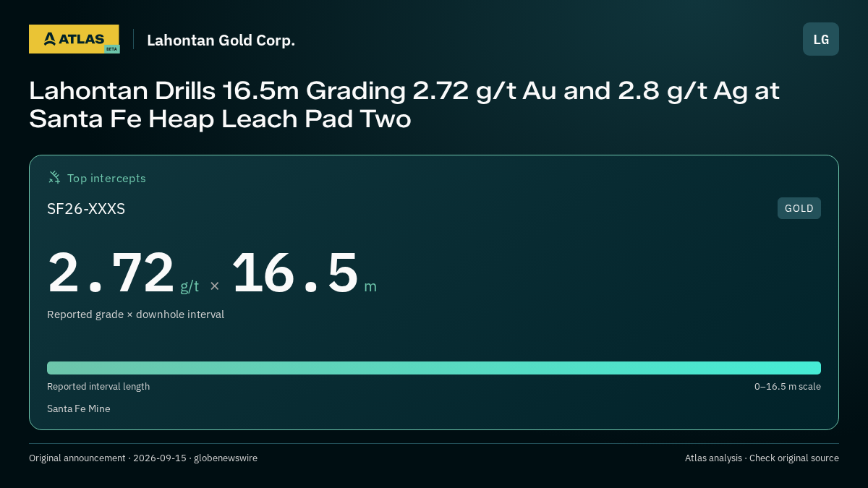The image size is (868, 488).
Task: Open the original announcement globenewswire footer
Action: (143, 458)
